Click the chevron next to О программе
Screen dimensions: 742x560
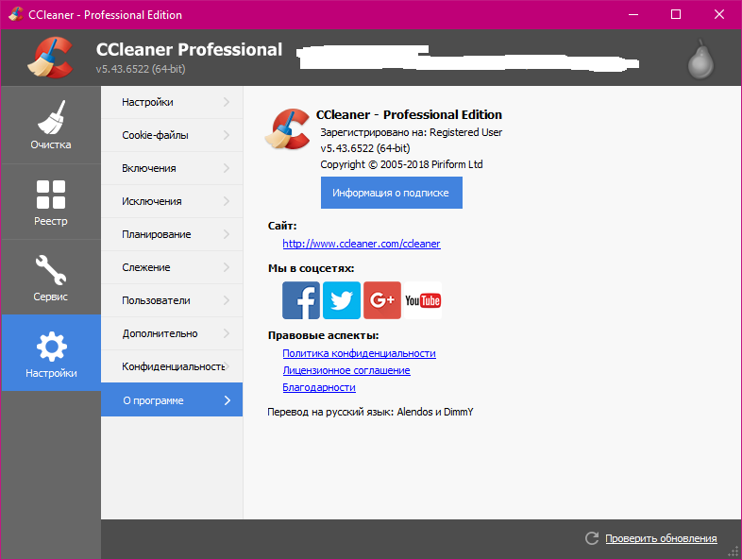pyautogui.click(x=228, y=400)
